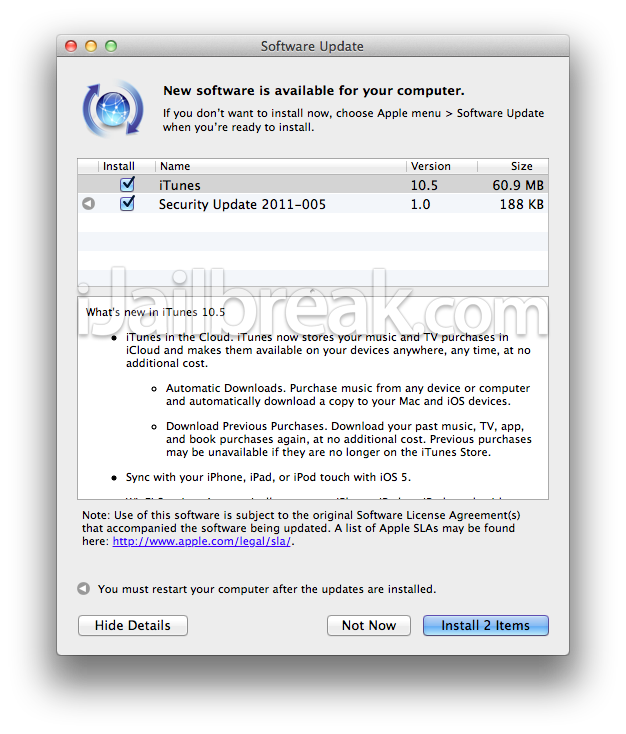Uncheck the iTunes install checkbox
The height and width of the screenshot is (734, 626).
(x=127, y=184)
